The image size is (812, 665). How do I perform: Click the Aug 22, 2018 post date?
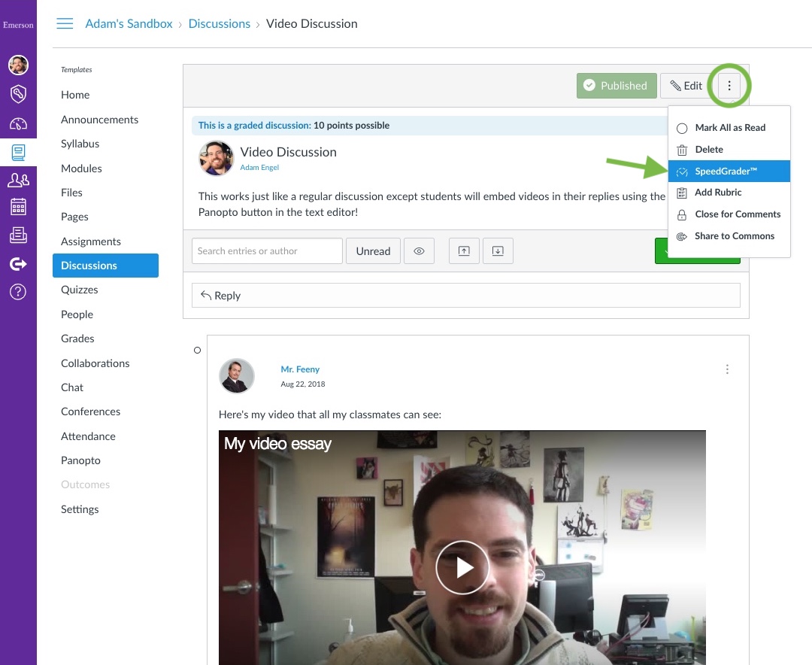click(303, 384)
